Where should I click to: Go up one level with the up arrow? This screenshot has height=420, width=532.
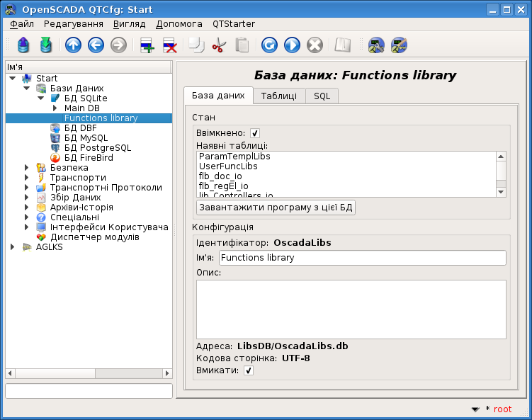[73, 45]
